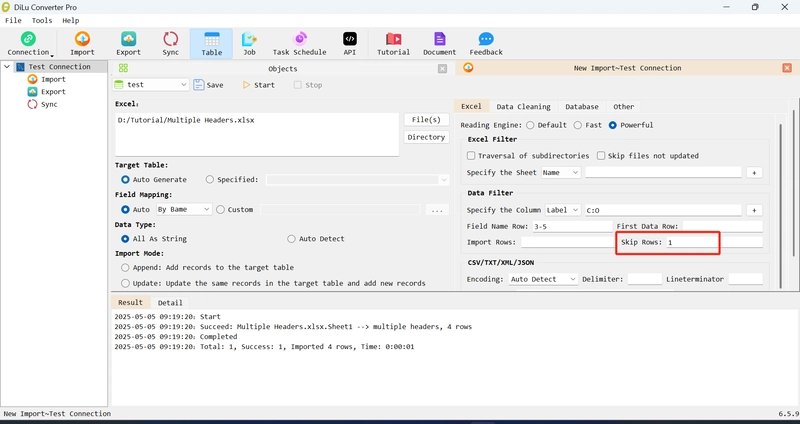Viewport: 800px width, 424px height.
Task: Switch to the Result tab
Action: pyautogui.click(x=130, y=302)
